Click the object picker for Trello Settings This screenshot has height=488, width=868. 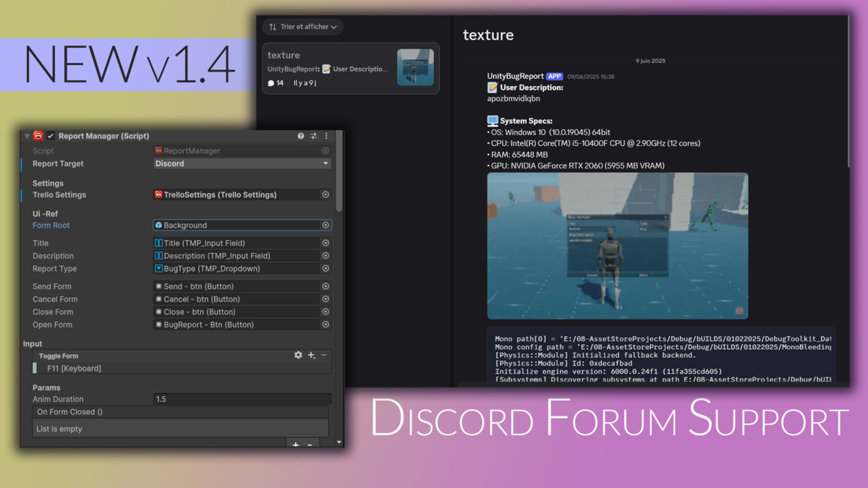click(325, 194)
